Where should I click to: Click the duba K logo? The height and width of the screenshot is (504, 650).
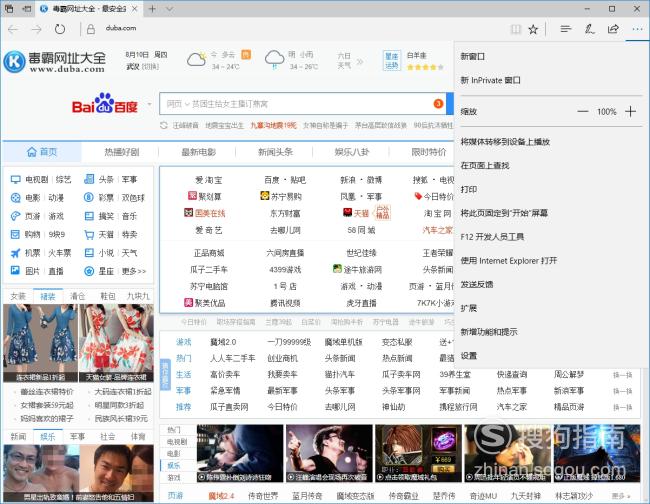tap(15, 61)
